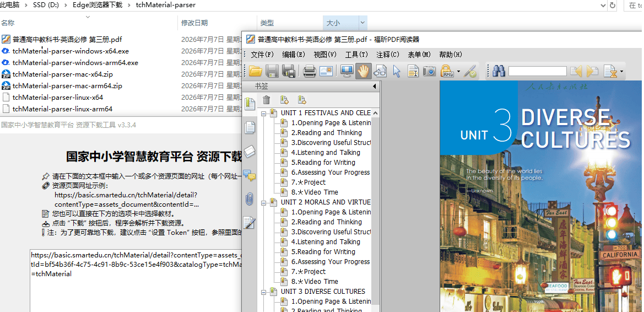
Task: Select 5.Reading for Writing under UNIT 1
Action: [323, 163]
